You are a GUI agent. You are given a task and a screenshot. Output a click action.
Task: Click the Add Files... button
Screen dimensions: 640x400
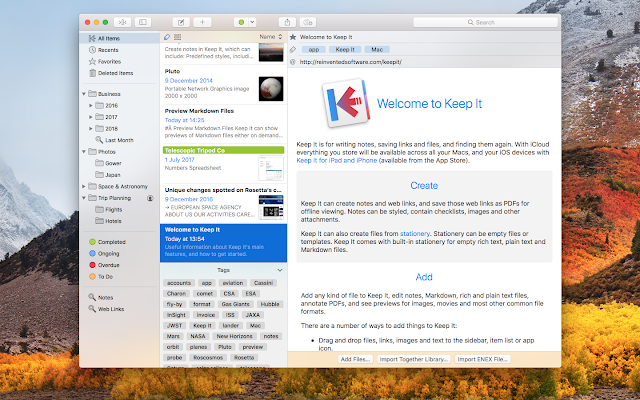coord(356,359)
